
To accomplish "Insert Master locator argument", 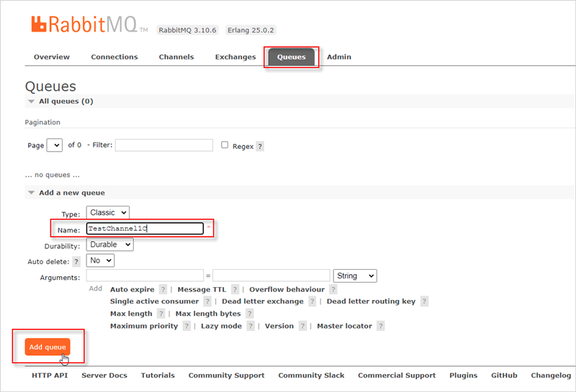I will pyautogui.click(x=345, y=326).
